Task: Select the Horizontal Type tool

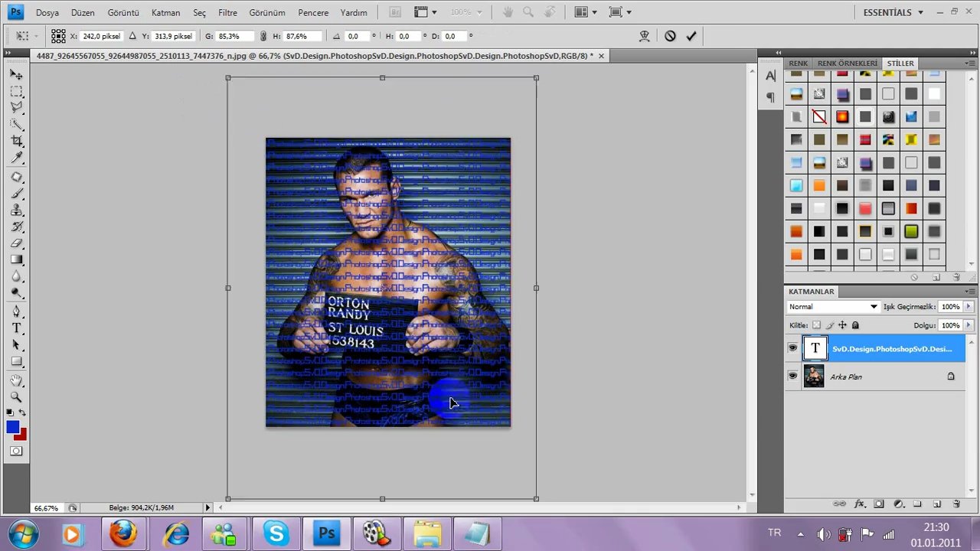Action: point(16,328)
